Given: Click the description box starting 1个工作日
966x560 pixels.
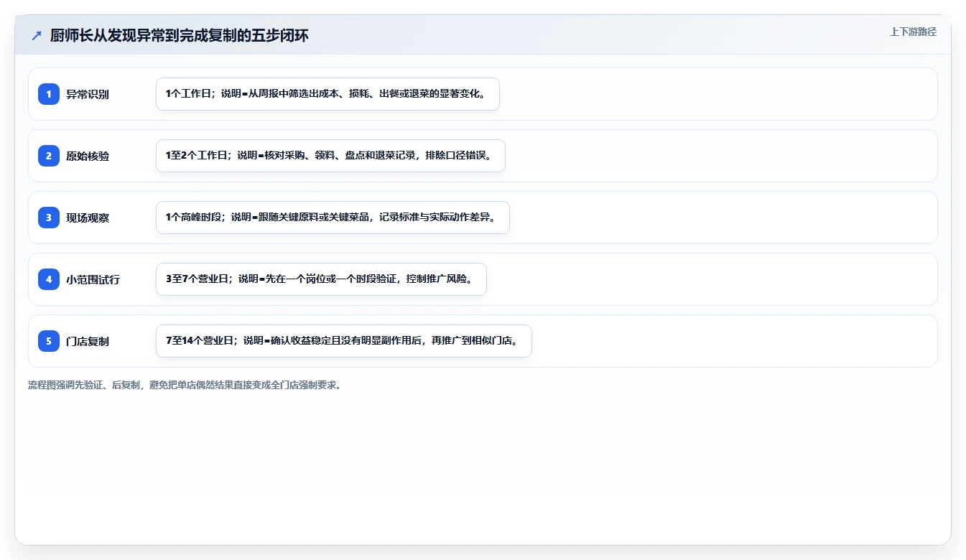Looking at the screenshot, I should 328,94.
